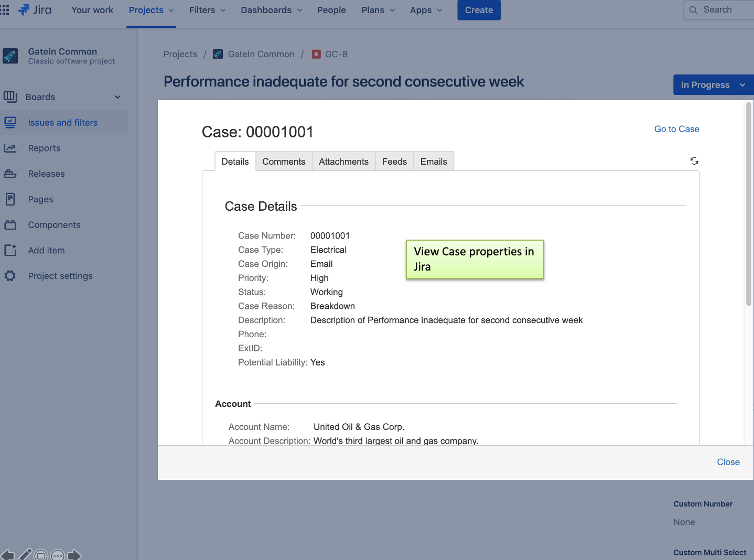The image size is (754, 560).
Task: Click the Add item icon
Action: click(x=10, y=250)
